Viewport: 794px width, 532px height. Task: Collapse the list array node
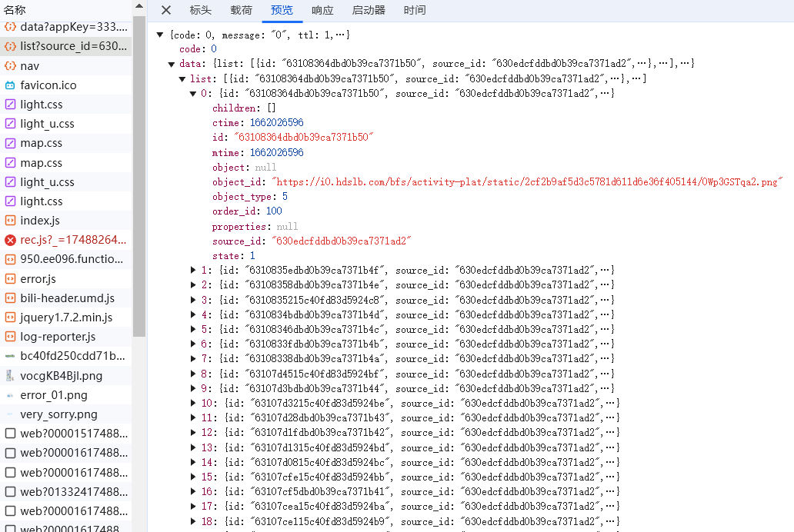(x=182, y=78)
